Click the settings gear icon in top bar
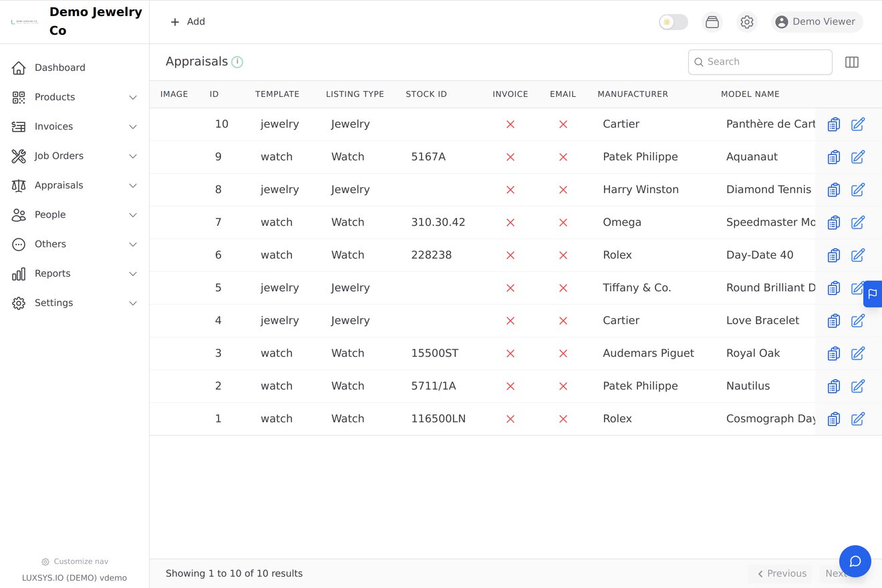This screenshot has width=882, height=588. (x=747, y=22)
